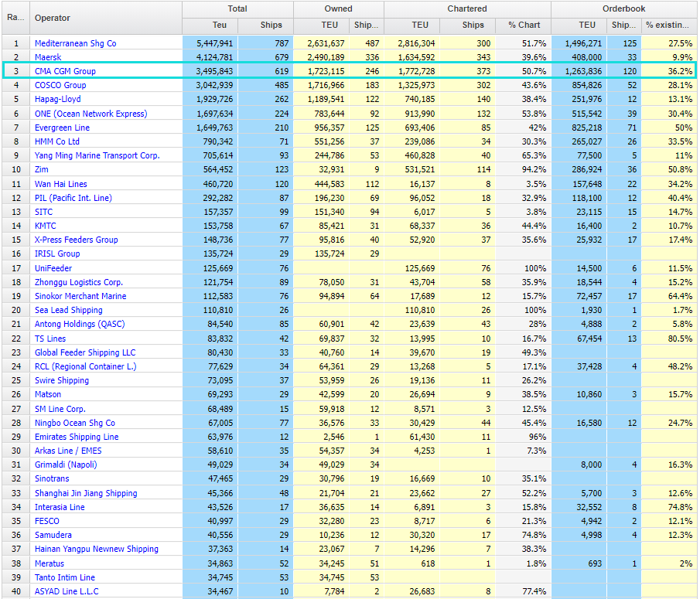
Task: Open the Tanto Intim Line link
Action: point(65,577)
